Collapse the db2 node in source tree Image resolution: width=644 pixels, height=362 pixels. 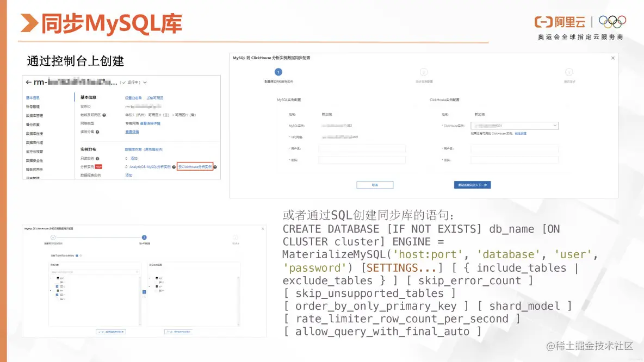51,278
